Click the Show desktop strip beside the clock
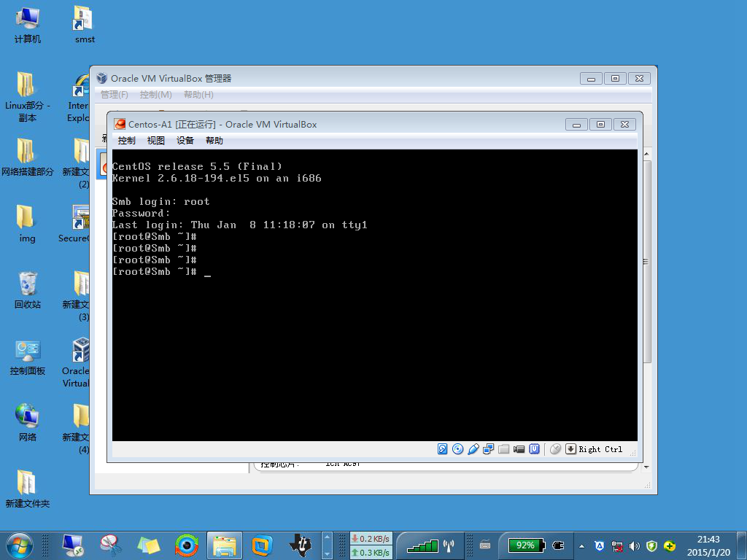The width and height of the screenshot is (747, 560). pyautogui.click(x=742, y=545)
